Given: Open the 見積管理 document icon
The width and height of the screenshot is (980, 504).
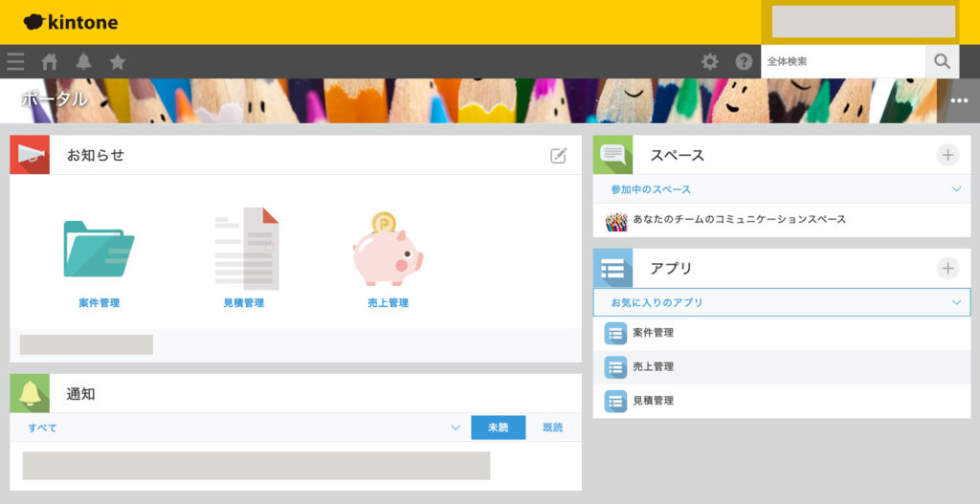Looking at the screenshot, I should [246, 249].
